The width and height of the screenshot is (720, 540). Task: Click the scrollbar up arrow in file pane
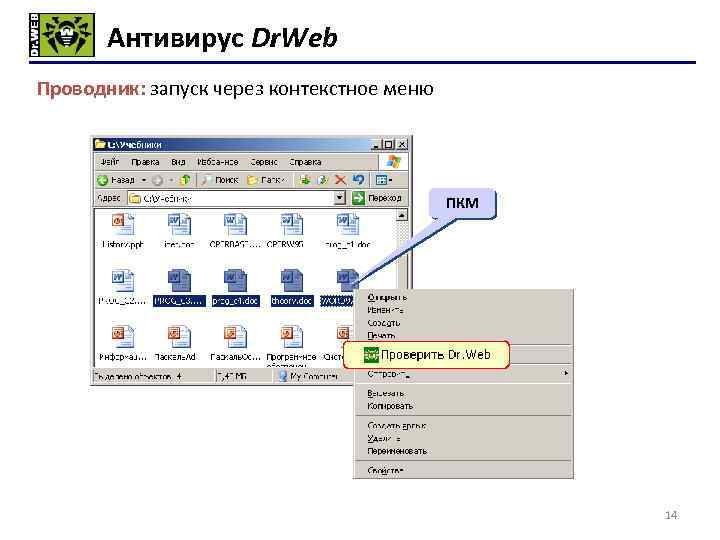[x=401, y=215]
